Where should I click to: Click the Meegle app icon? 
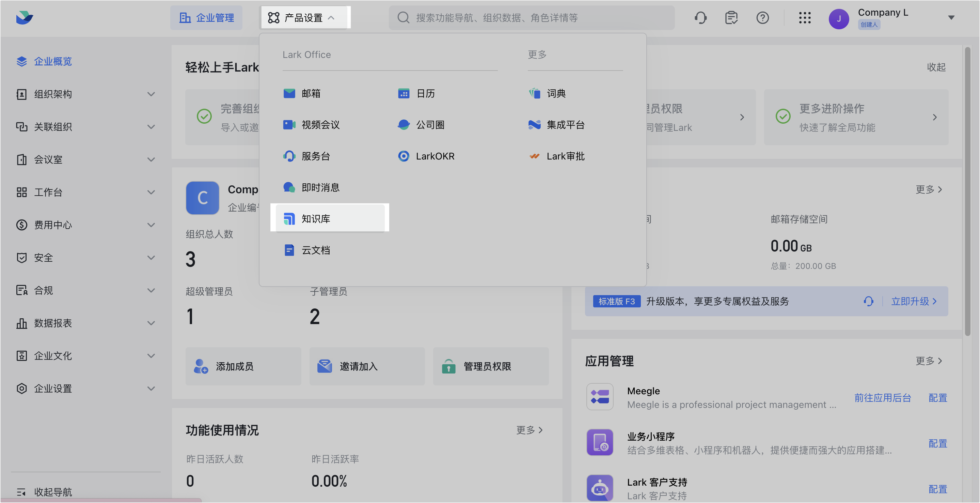600,397
